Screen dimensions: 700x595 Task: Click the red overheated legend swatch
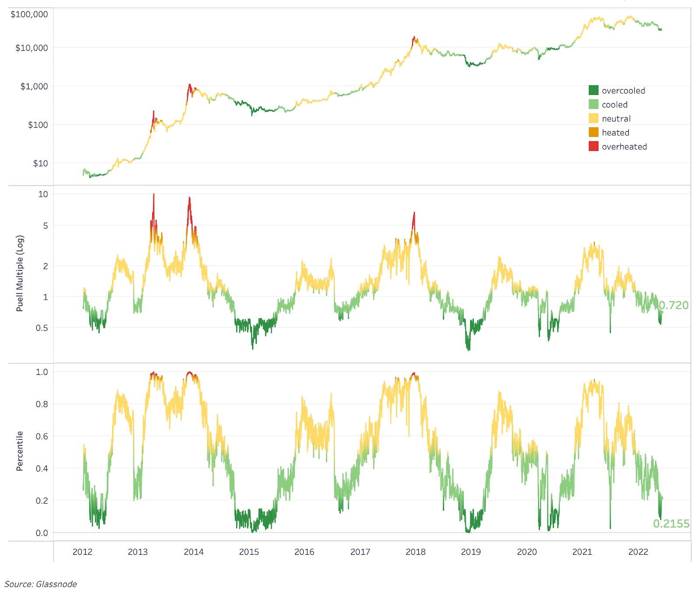593,147
